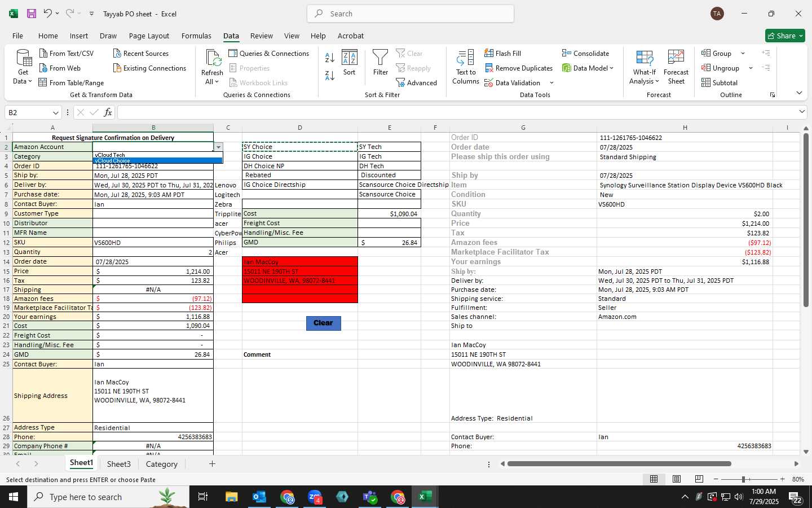This screenshot has height=508, width=812.
Task: Open File Explorer from taskbar
Action: coord(231,497)
